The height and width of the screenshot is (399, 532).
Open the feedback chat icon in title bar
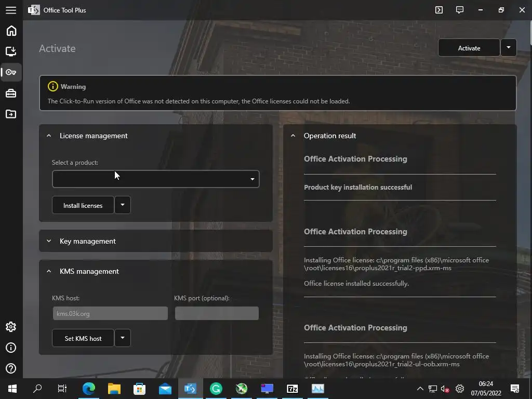pyautogui.click(x=460, y=10)
